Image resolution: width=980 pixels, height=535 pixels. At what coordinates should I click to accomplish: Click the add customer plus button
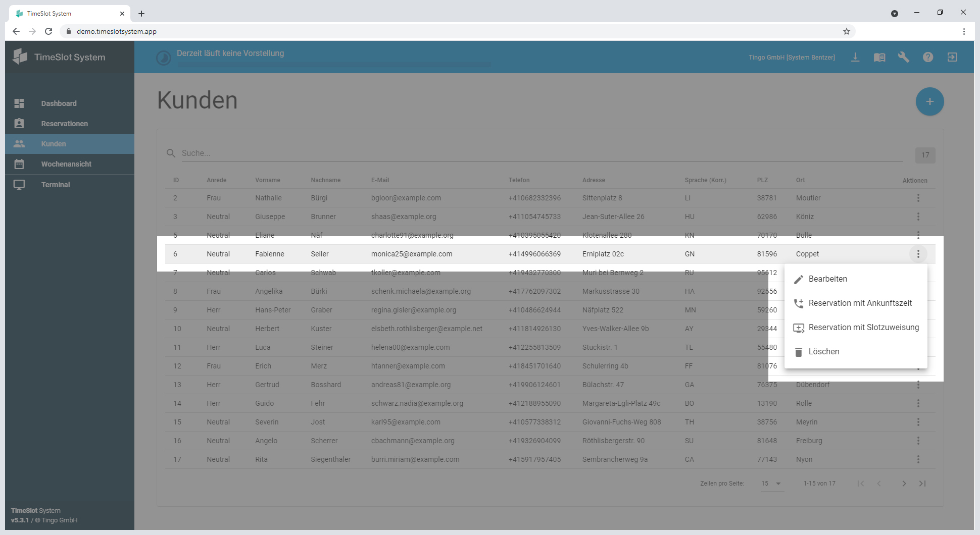tap(929, 101)
